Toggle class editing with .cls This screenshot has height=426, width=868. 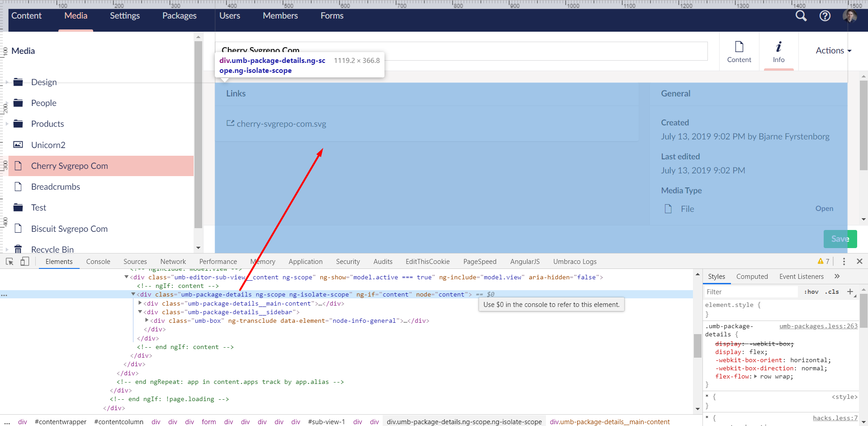point(832,292)
